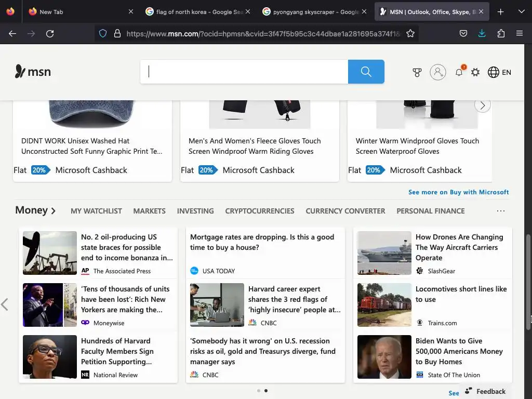The height and width of the screenshot is (399, 532).
Task: Click the MSN search magnifier button
Action: [366, 72]
